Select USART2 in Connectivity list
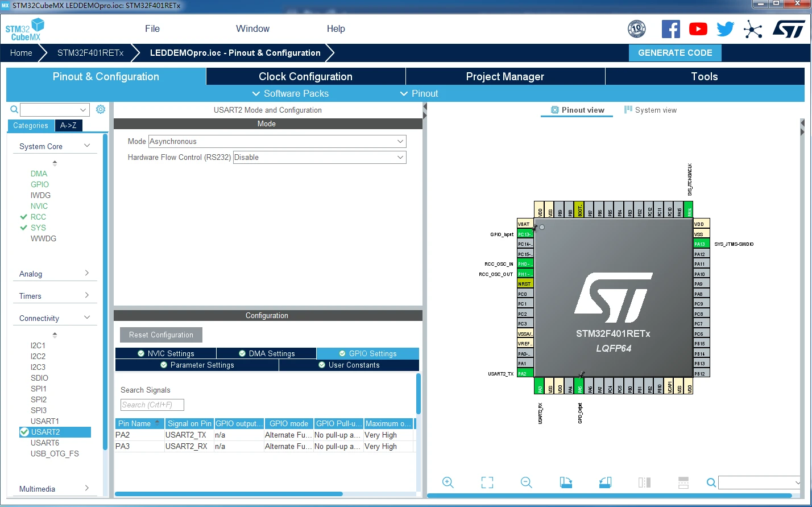The height and width of the screenshot is (507, 812). click(x=55, y=432)
